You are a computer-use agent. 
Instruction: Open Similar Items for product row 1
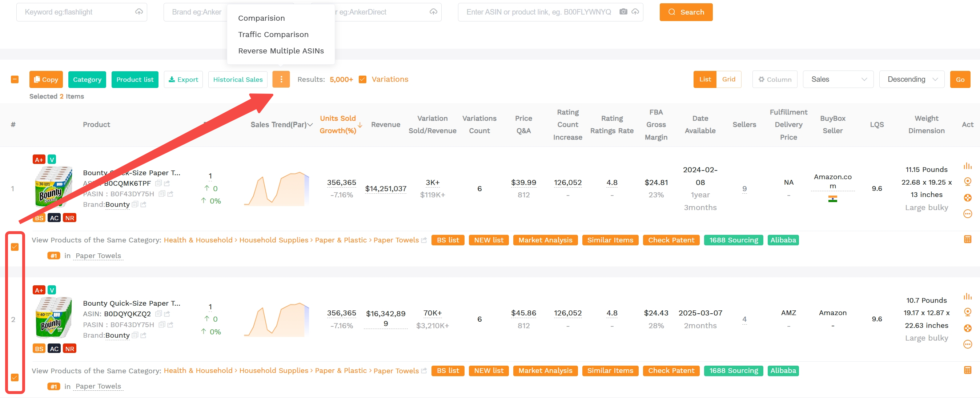point(610,240)
